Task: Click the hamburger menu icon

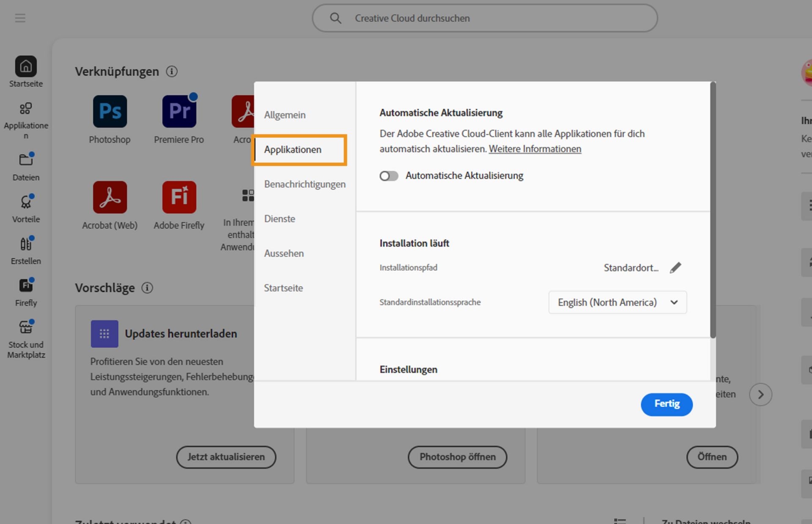Action: coord(20,18)
